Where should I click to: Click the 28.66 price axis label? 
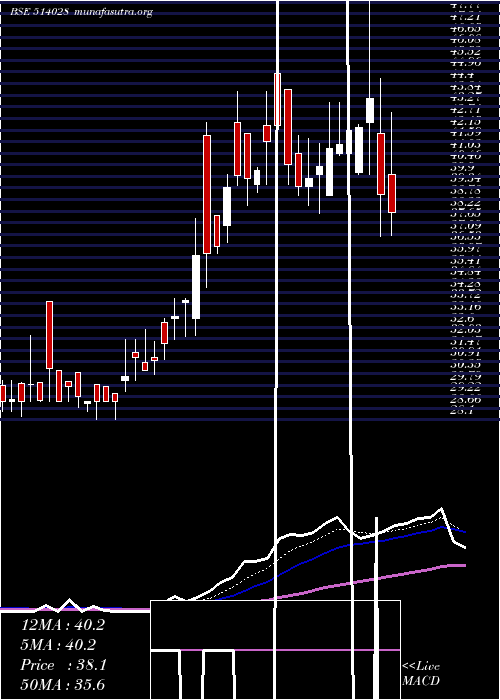click(465, 400)
